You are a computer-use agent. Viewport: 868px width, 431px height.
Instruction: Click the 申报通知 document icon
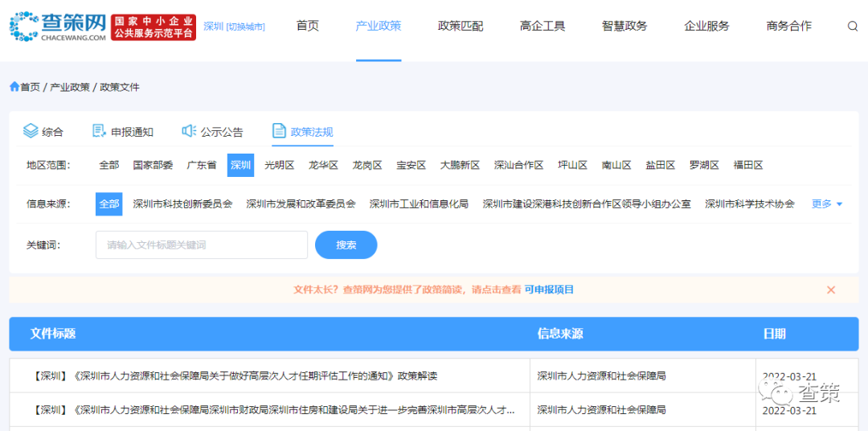(x=99, y=131)
